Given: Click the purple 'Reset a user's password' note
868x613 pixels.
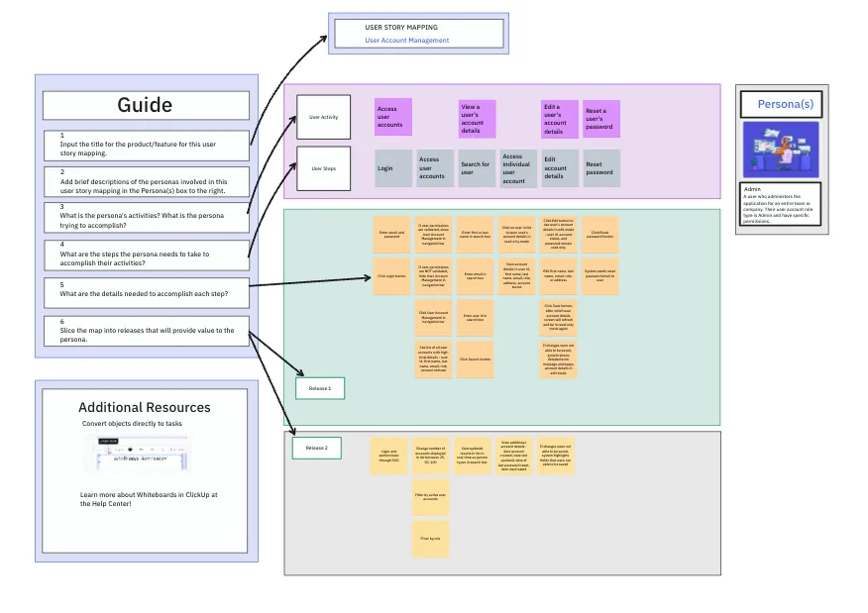Looking at the screenshot, I should click(601, 119).
